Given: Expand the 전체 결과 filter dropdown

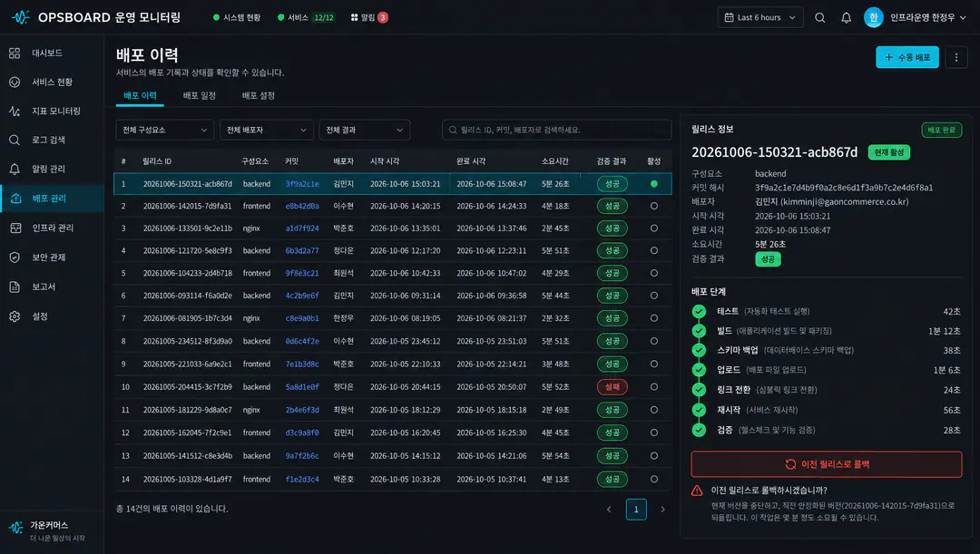Looking at the screenshot, I should tap(365, 130).
